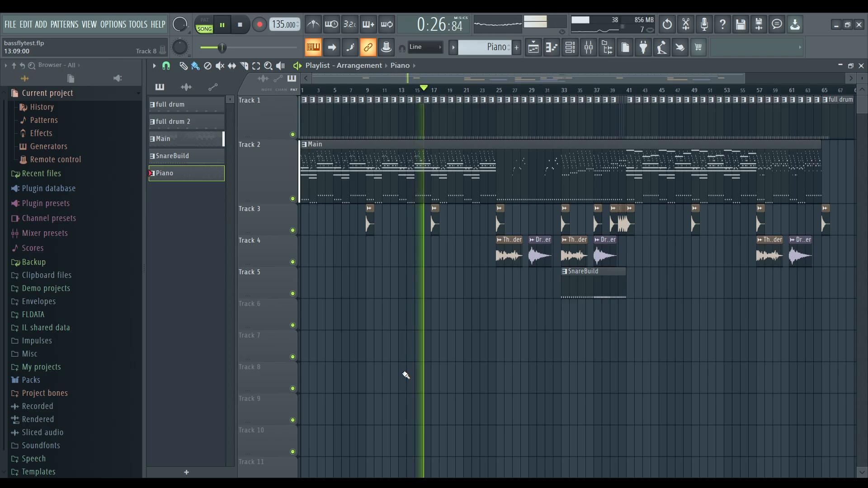Open the mixer window icon
Viewport: 868px width, 488px height.
(x=589, y=47)
